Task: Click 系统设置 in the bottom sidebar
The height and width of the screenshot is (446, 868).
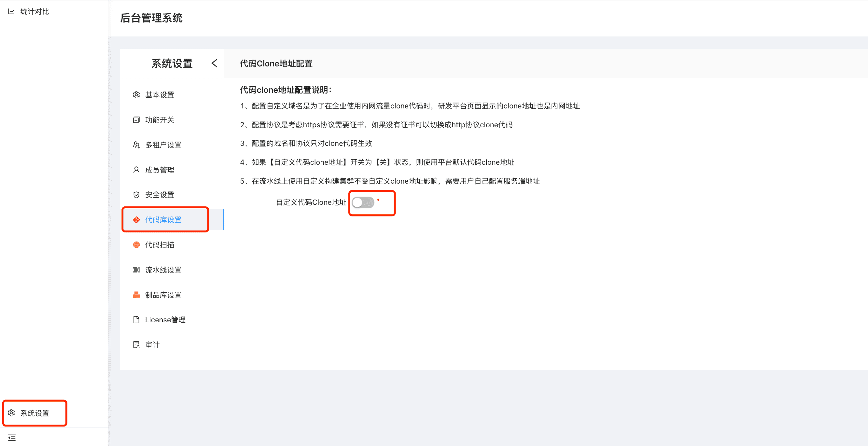Action: coord(35,413)
